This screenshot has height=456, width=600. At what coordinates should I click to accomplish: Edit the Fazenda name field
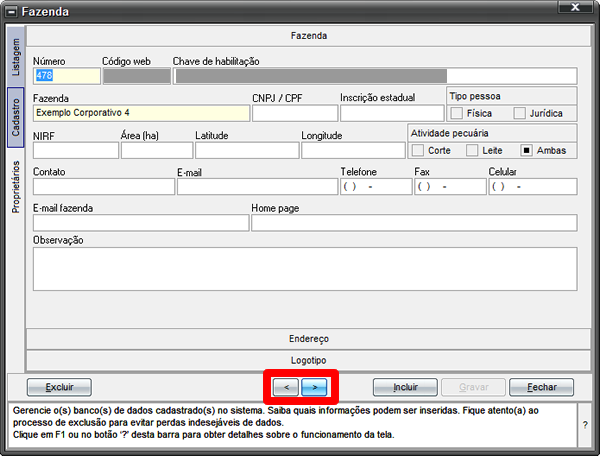coord(141,113)
